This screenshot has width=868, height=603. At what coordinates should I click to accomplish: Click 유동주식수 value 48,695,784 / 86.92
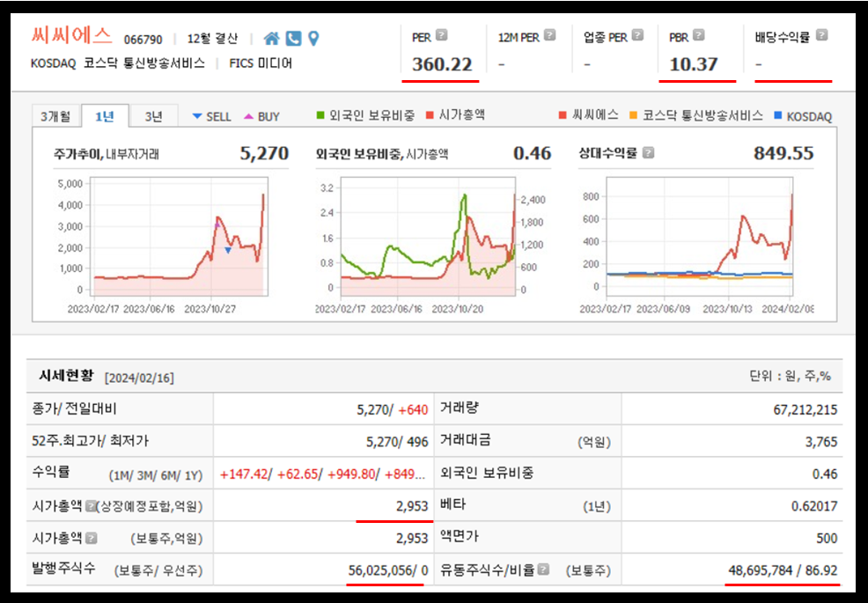tap(783, 570)
